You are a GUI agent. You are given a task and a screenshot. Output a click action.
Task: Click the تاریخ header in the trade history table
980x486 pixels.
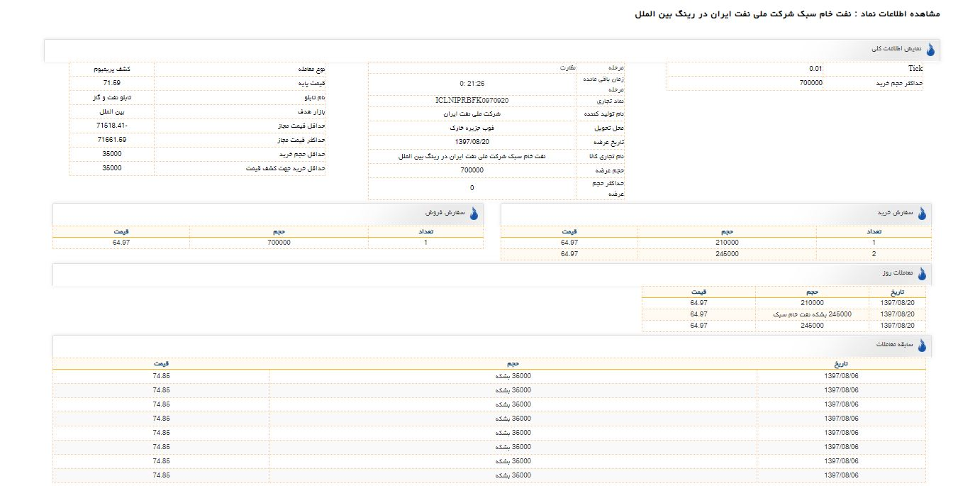tap(841, 363)
